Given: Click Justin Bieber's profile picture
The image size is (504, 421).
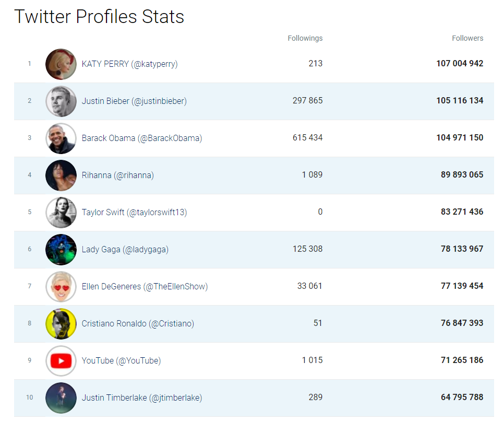Looking at the screenshot, I should click(x=61, y=101).
